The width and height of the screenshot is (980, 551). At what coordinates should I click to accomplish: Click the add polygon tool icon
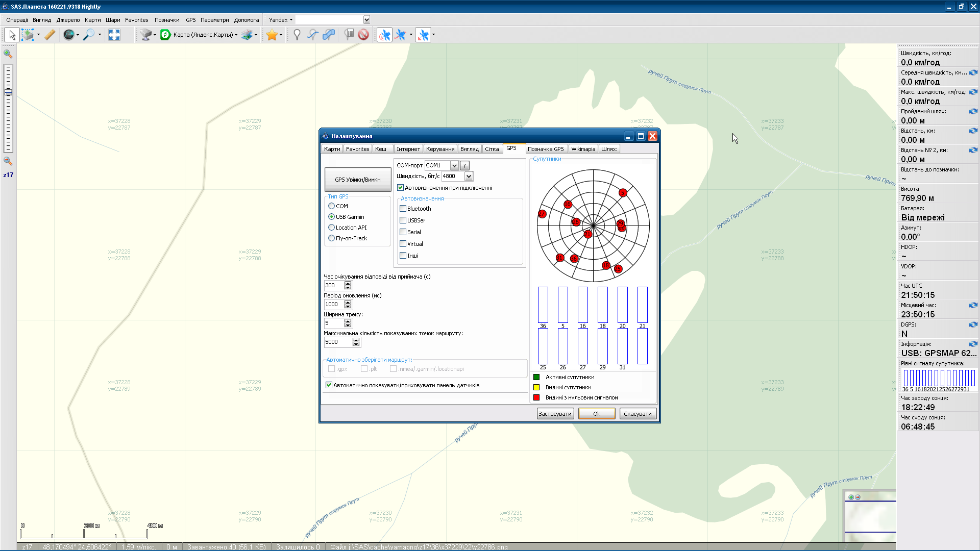coord(329,35)
